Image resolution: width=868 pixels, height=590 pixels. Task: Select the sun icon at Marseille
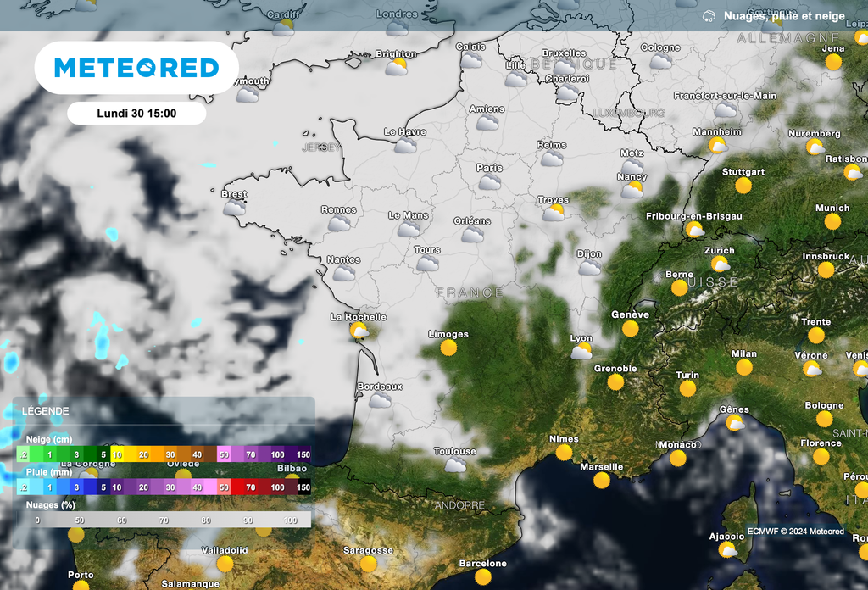click(602, 481)
